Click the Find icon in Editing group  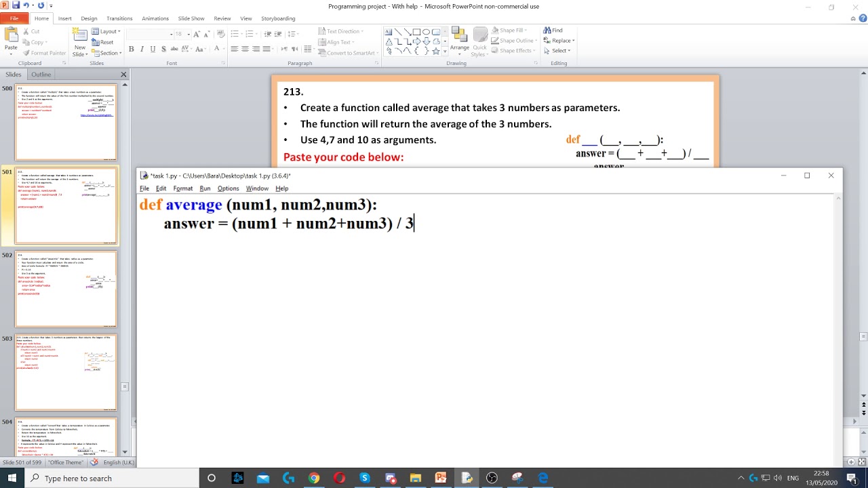553,30
